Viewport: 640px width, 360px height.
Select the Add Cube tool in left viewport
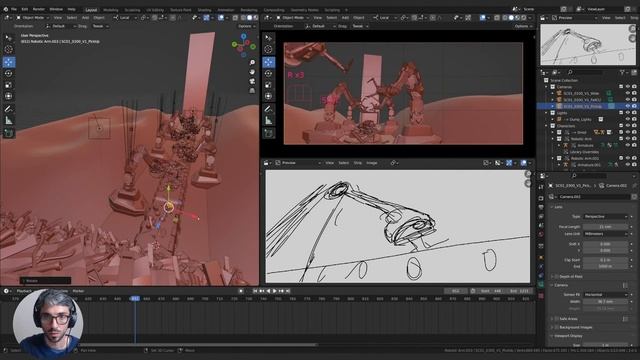9,133
